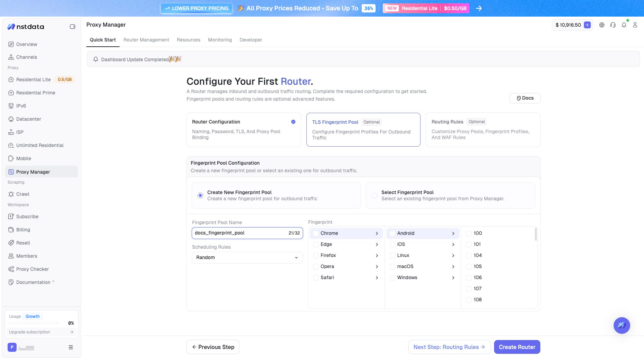Open notifications bell icon

click(x=624, y=25)
